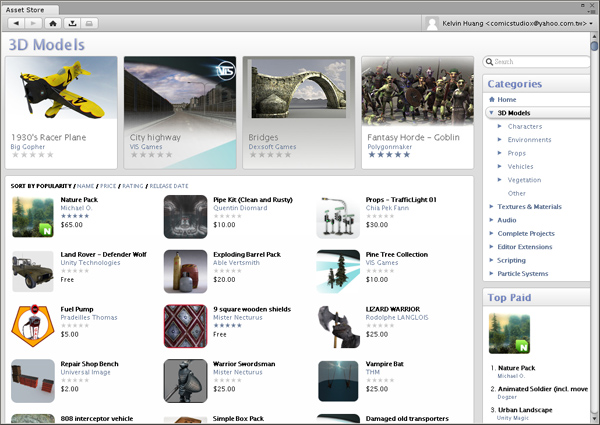
Task: Open publisher Quentin Diomard link
Action: click(x=240, y=208)
